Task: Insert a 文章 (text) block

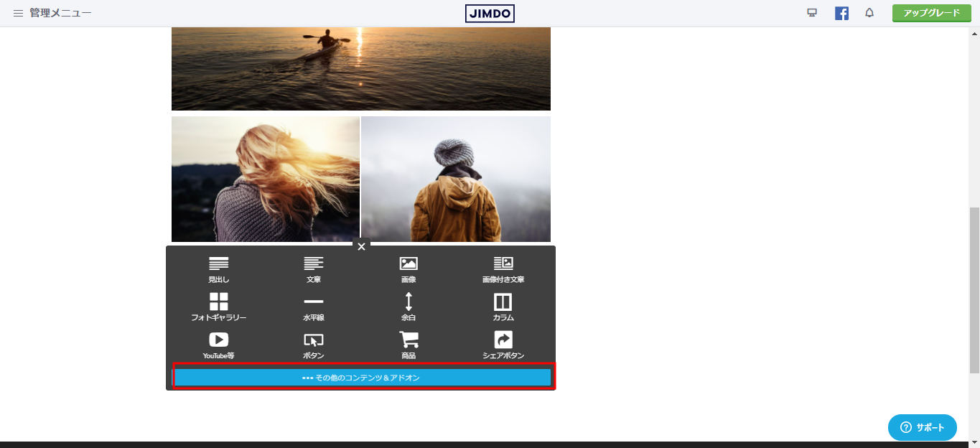Action: 314,269
